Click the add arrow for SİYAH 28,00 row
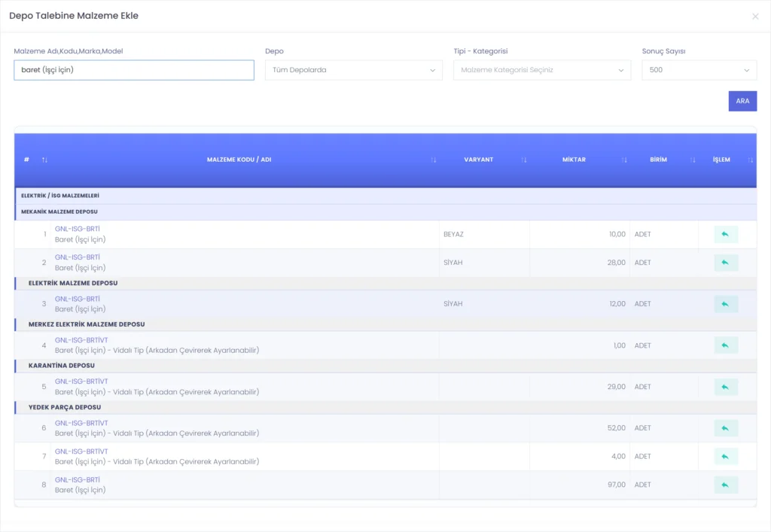Viewport: 771px width, 532px height. pyautogui.click(x=726, y=263)
